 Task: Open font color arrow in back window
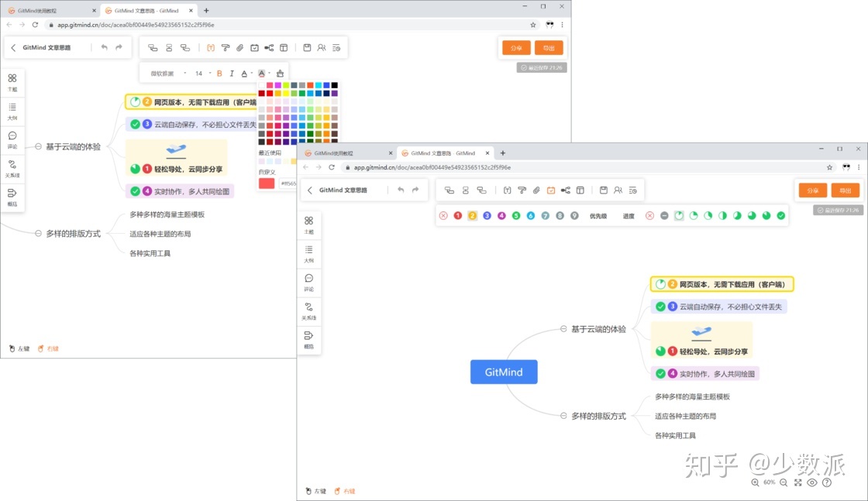(251, 73)
